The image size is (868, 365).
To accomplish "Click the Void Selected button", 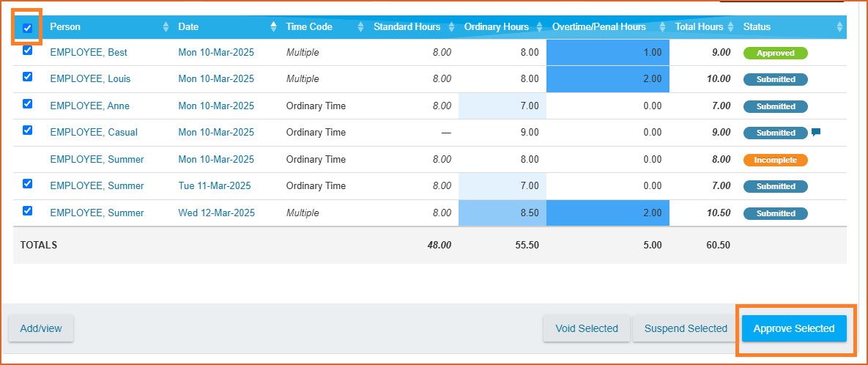I will click(586, 328).
